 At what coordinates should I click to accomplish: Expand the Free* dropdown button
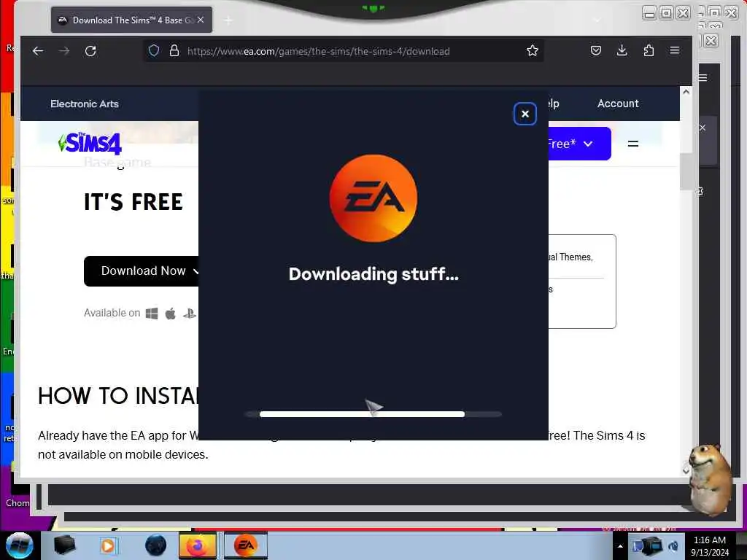579,144
